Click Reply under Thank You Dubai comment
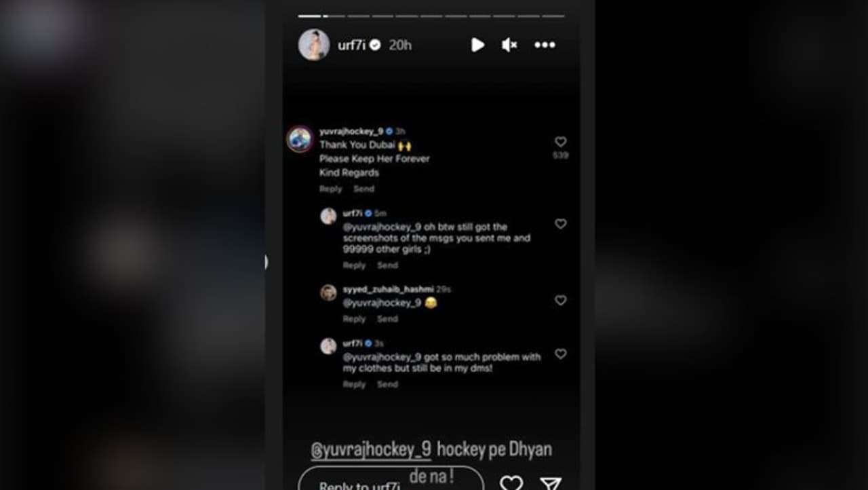868x490 pixels. pyautogui.click(x=331, y=189)
